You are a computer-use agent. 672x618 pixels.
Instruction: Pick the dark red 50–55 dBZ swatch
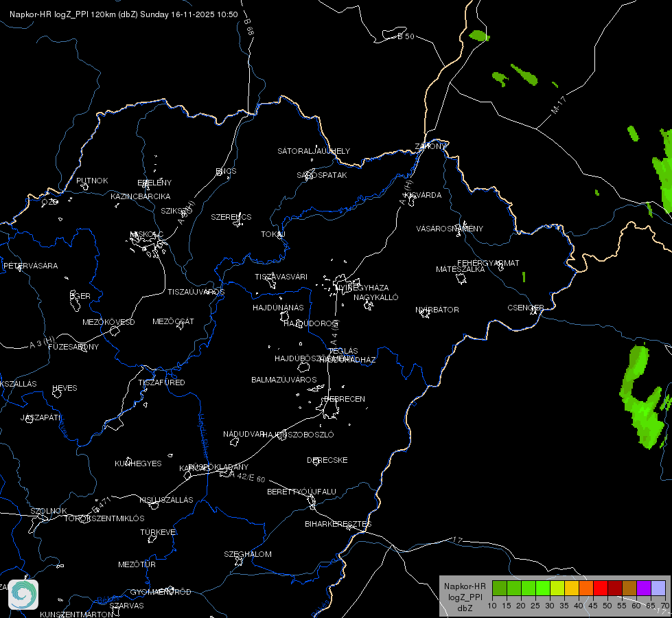tap(614, 588)
